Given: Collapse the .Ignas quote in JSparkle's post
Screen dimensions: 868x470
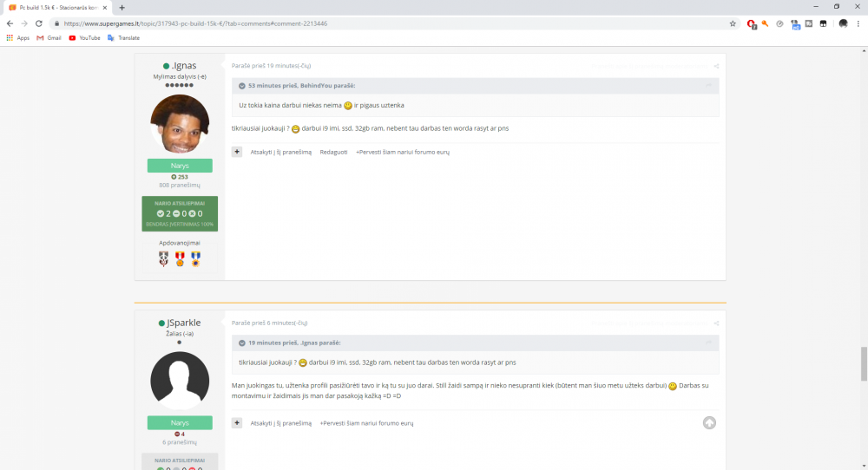Looking at the screenshot, I should 242,343.
